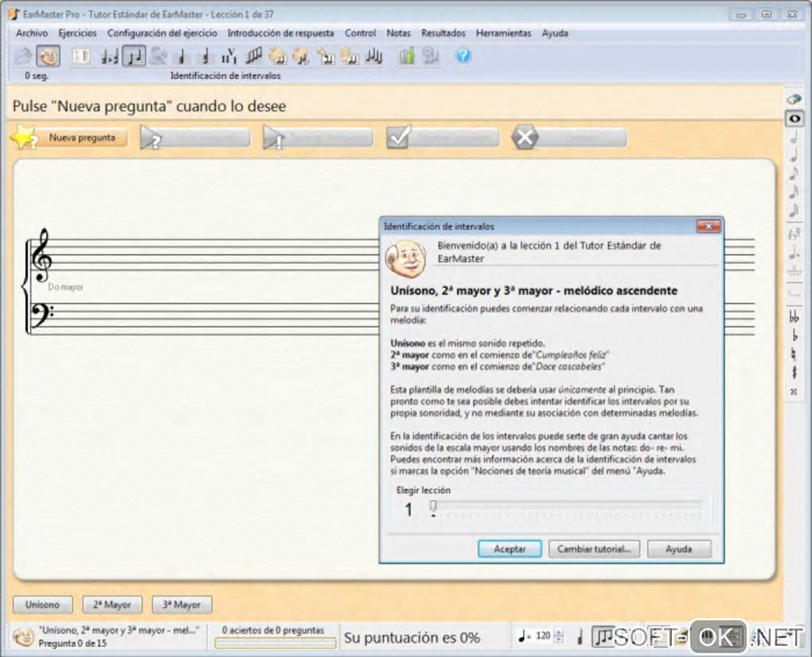Open help via blue question mark icon
This screenshot has width=812, height=657.
pos(463,56)
